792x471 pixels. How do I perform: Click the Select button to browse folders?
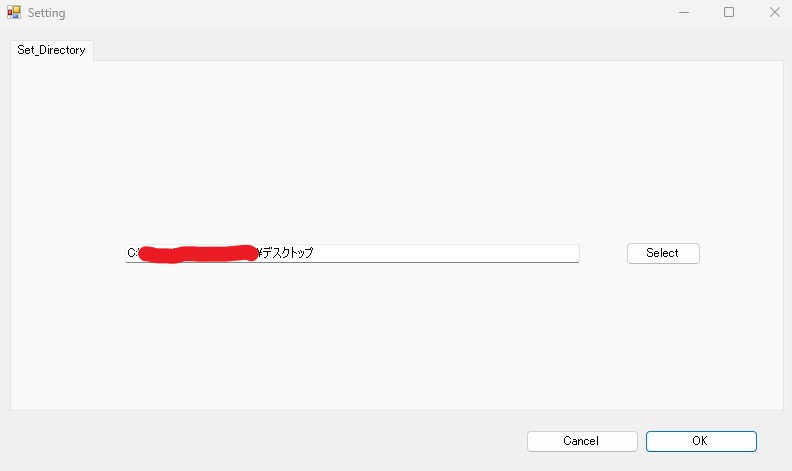(663, 253)
